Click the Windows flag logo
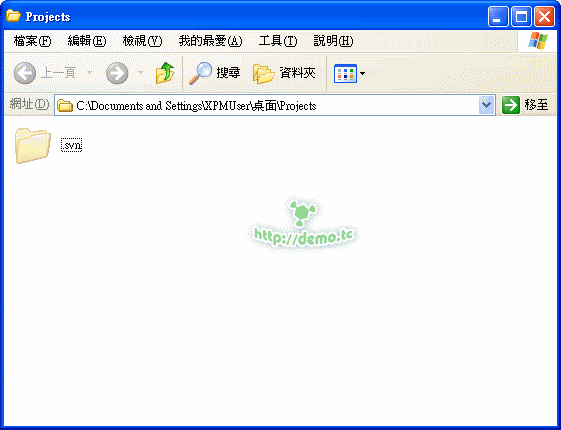 tap(538, 41)
